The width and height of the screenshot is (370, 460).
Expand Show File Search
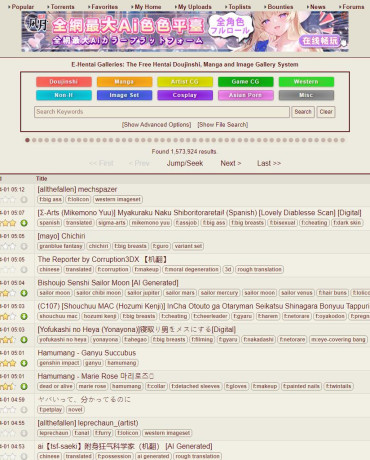click(x=223, y=125)
